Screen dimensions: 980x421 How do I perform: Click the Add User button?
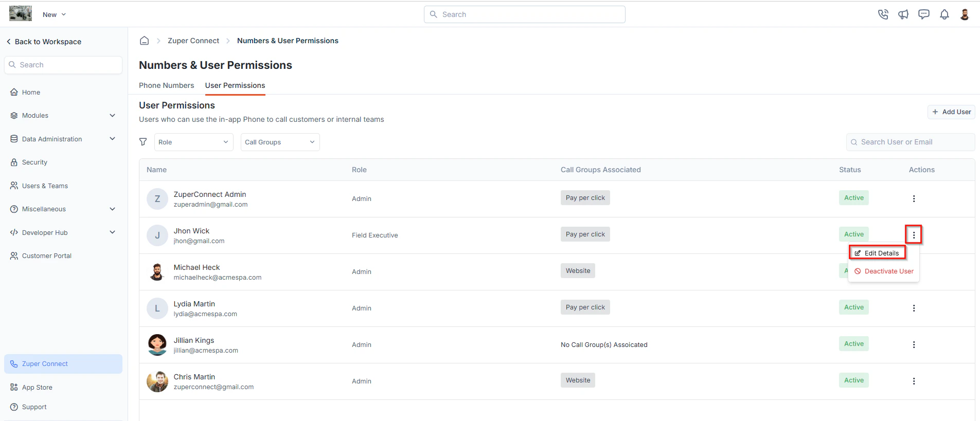951,112
